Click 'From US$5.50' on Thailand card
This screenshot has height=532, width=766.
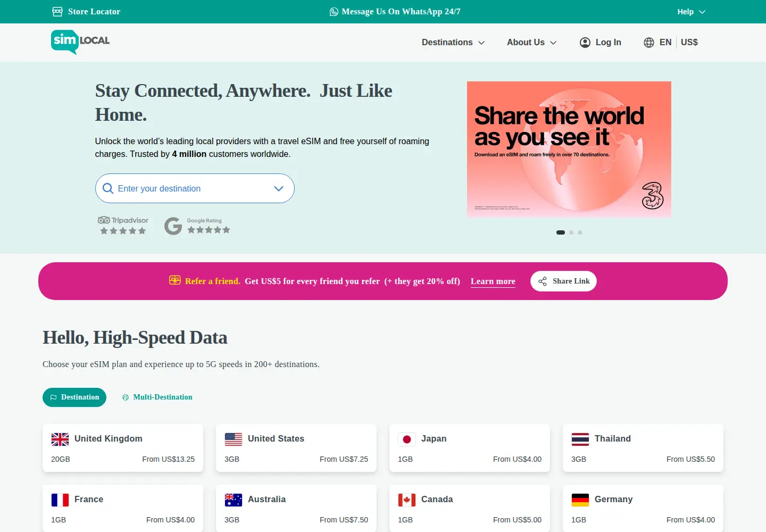pyautogui.click(x=690, y=459)
